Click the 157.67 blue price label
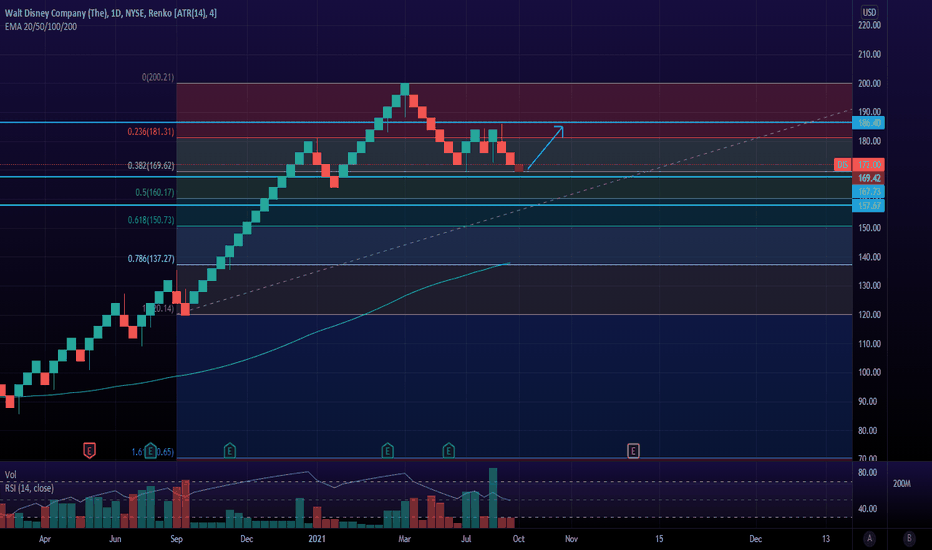The width and height of the screenshot is (932, 550). point(868,206)
